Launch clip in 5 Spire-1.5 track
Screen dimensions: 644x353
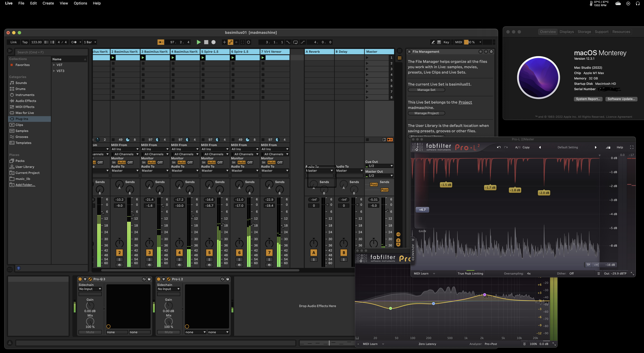click(x=203, y=57)
